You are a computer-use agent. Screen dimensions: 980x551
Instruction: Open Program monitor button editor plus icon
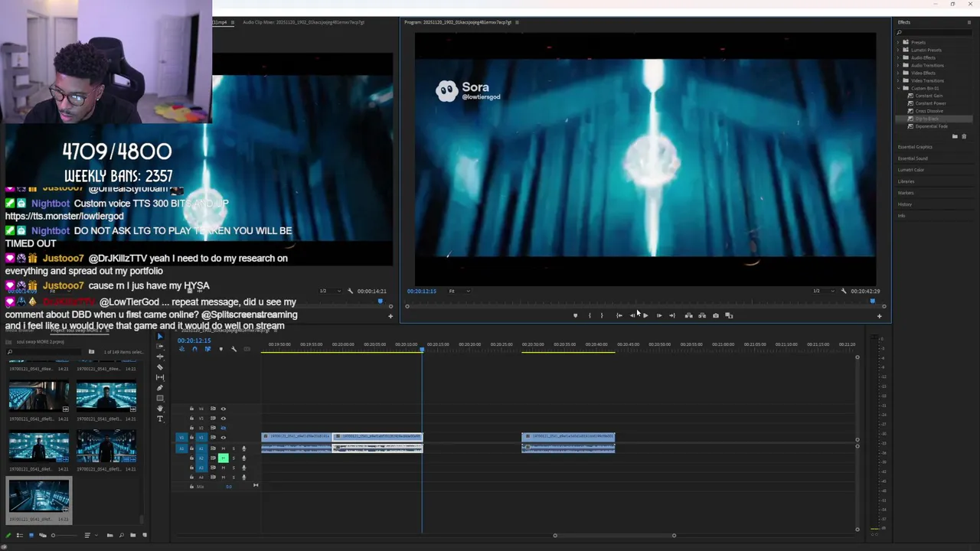(879, 316)
